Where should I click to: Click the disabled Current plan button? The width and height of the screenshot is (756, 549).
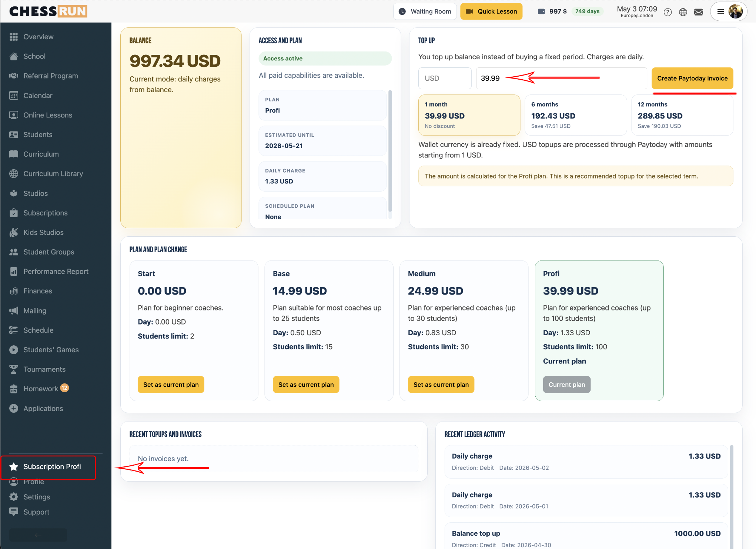pos(566,385)
